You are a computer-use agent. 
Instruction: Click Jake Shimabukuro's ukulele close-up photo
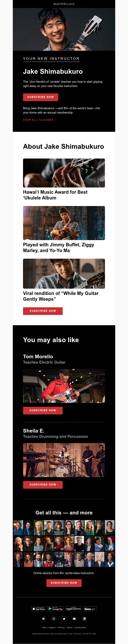point(64,173)
